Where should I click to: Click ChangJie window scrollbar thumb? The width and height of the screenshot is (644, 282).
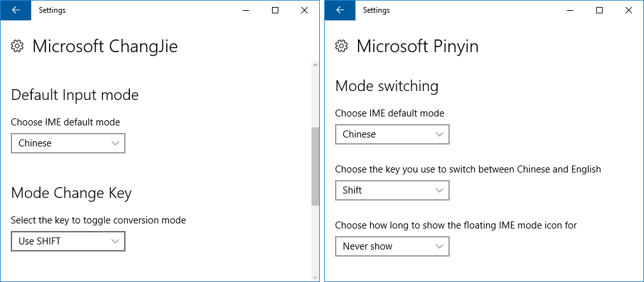click(x=315, y=166)
